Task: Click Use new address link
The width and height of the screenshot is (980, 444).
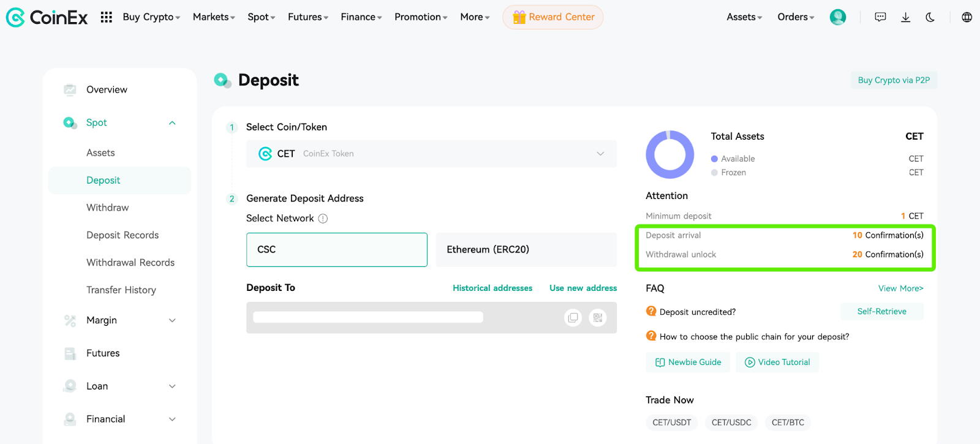Action: click(x=583, y=288)
